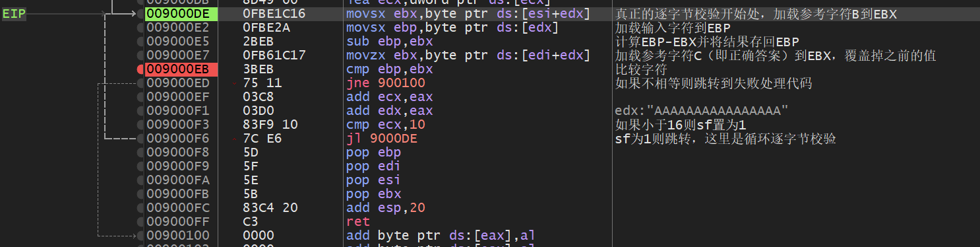Click comment starting with 真正的逐字节校验开始处

coord(755,14)
